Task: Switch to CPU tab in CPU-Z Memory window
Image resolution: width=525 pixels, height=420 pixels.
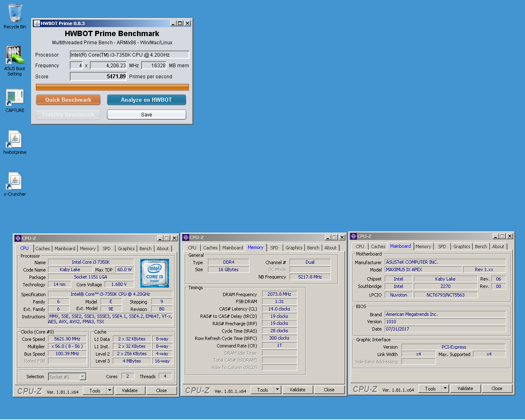Action: coord(192,248)
